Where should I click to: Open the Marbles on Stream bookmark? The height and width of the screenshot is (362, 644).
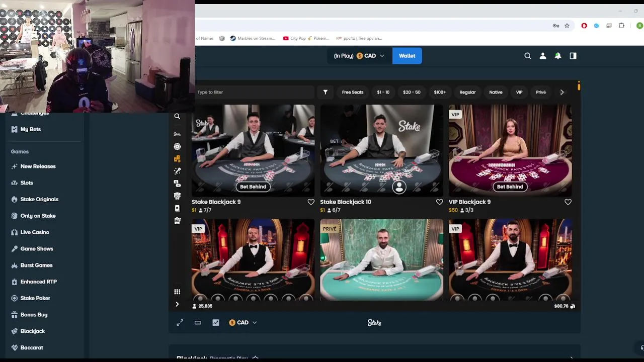click(253, 38)
